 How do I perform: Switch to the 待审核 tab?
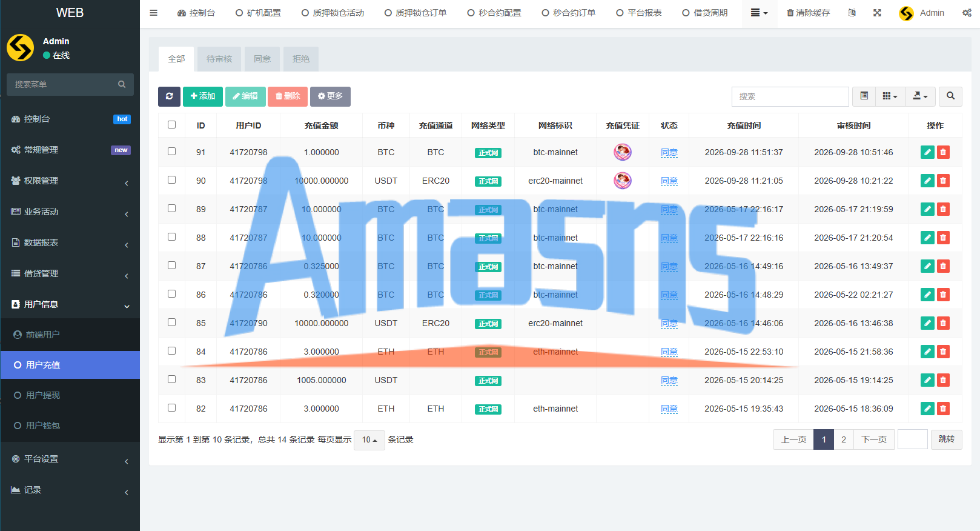(x=219, y=59)
